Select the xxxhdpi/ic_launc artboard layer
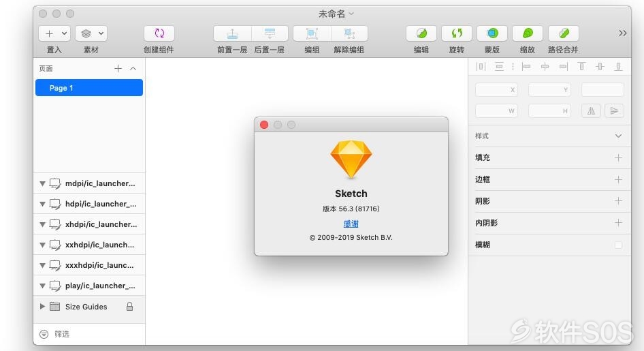644x351 pixels. [89, 265]
